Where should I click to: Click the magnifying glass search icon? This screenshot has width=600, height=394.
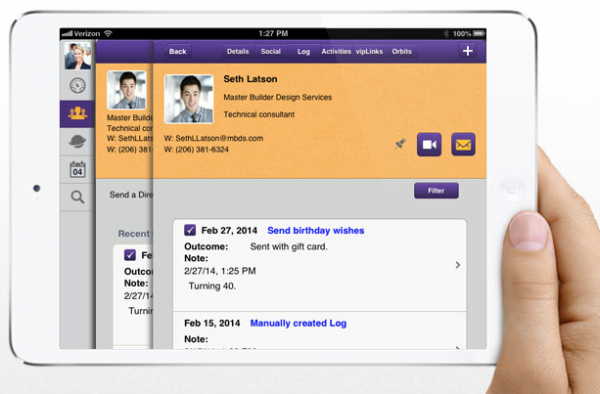pyautogui.click(x=77, y=197)
